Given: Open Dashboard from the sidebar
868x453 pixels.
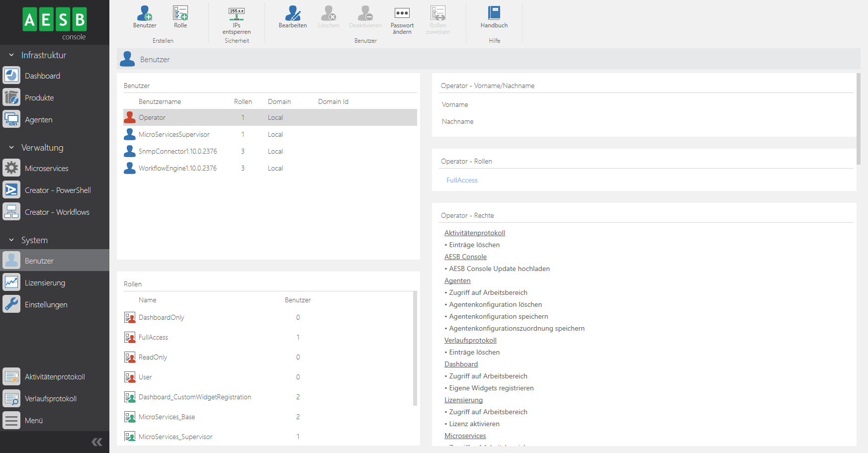Looking at the screenshot, I should 42,76.
